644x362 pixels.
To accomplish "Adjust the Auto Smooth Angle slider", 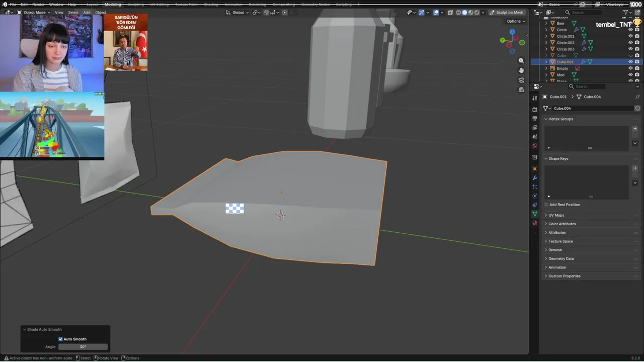I will pyautogui.click(x=83, y=346).
